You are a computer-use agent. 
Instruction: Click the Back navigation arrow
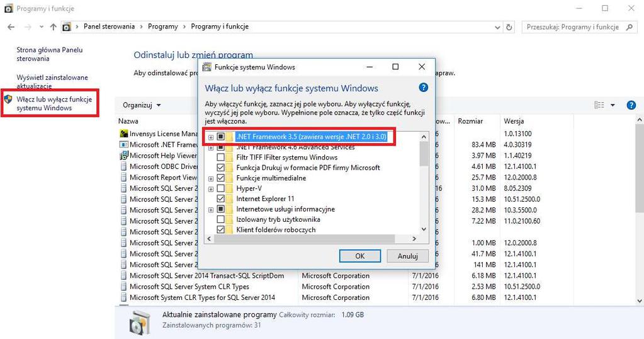[11, 26]
